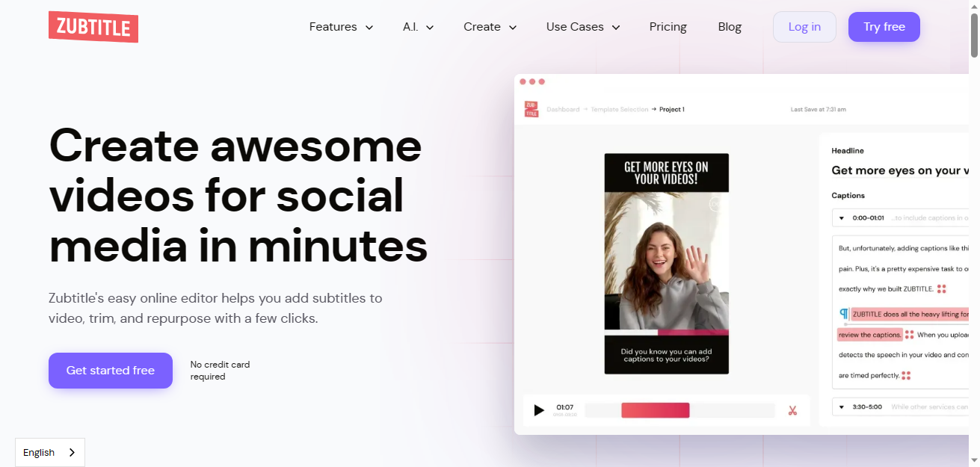Viewport: 980px width, 467px height.
Task: Click the red dots icon after "built ZUBTITLE."
Action: pos(942,289)
